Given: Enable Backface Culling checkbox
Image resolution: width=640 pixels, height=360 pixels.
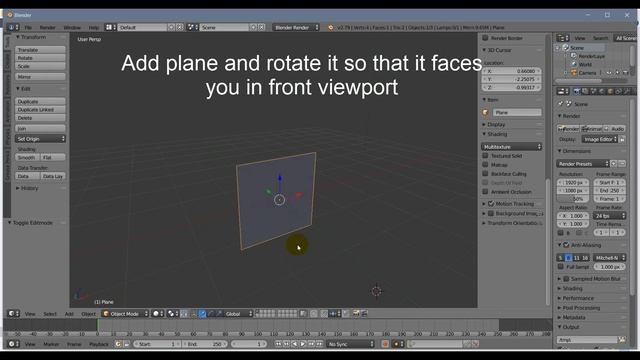Looking at the screenshot, I should tap(485, 173).
